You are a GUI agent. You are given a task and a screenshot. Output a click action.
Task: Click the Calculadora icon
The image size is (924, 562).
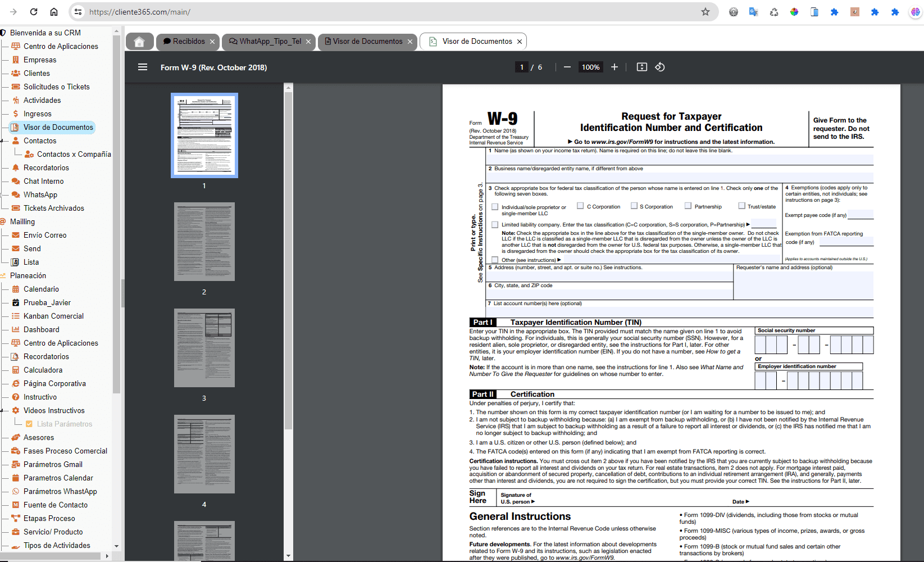[x=16, y=370]
